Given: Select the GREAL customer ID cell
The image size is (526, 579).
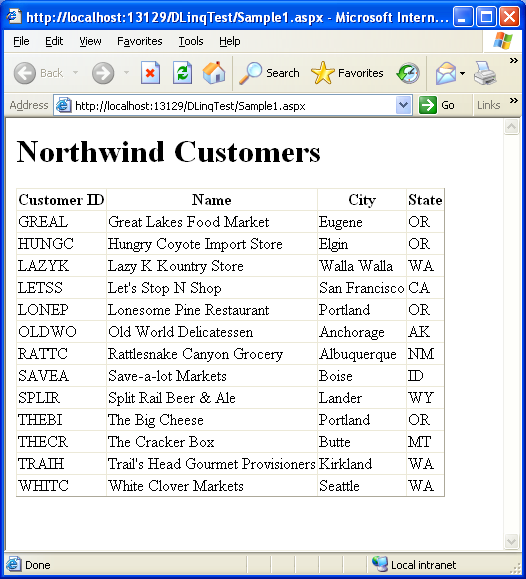Looking at the screenshot, I should pos(61,222).
